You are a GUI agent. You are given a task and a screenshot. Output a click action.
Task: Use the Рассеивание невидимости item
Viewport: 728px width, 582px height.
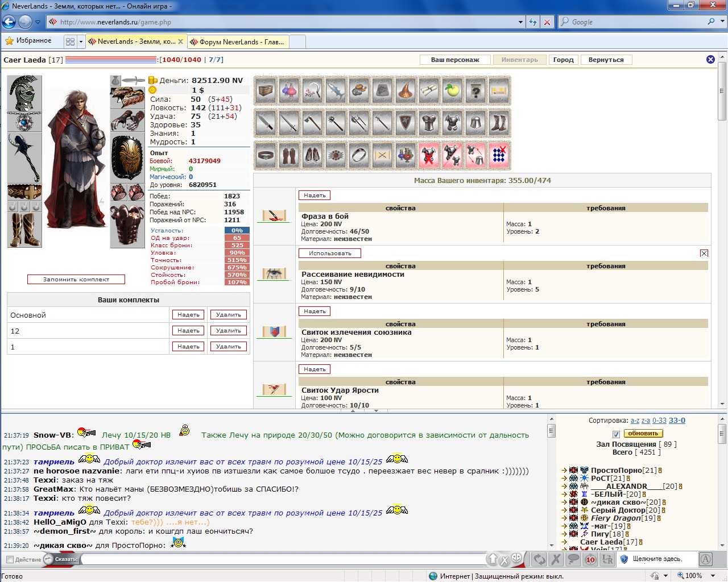(x=330, y=253)
